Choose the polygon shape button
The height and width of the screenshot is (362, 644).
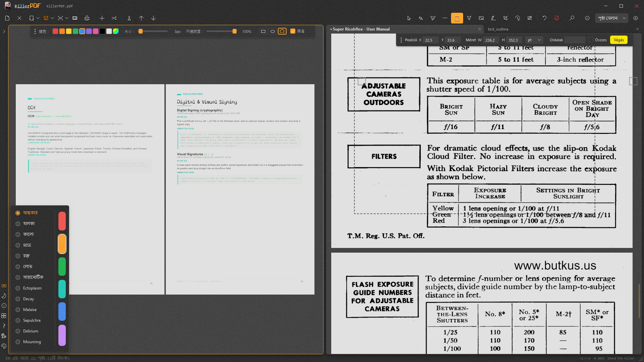(282, 31)
